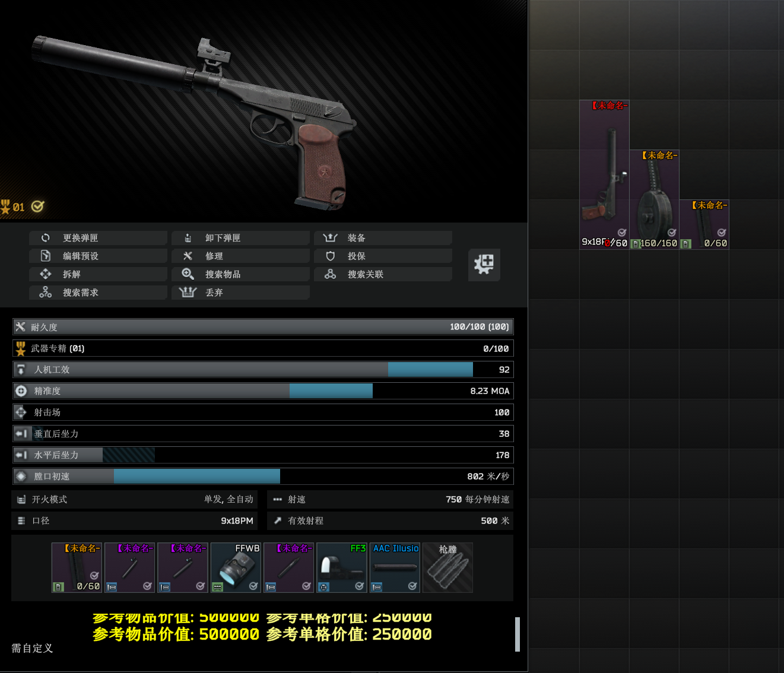
Task: Click the AAC Illusio suppressor slot
Action: (x=395, y=567)
